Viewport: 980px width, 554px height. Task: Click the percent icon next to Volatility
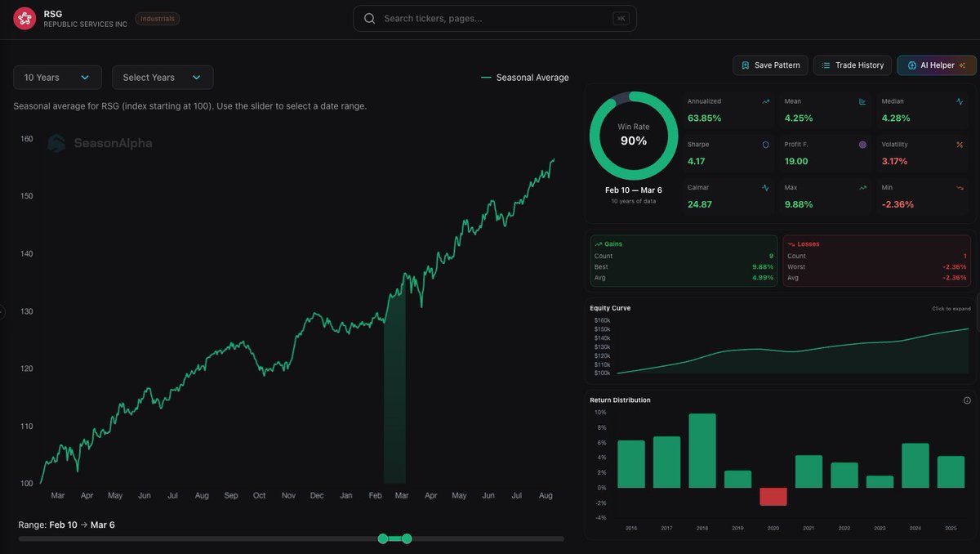pos(960,144)
